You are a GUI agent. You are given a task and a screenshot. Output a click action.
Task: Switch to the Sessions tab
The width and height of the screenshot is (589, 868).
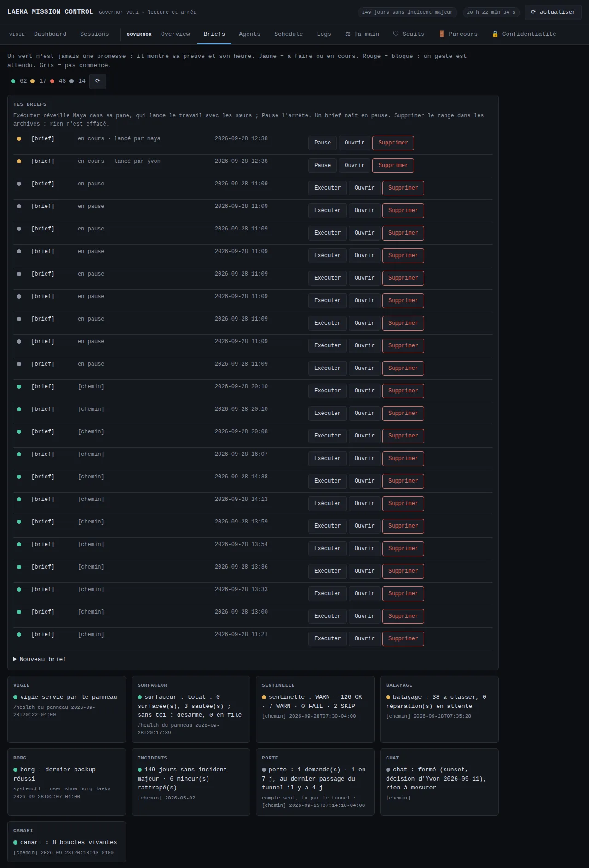click(94, 34)
